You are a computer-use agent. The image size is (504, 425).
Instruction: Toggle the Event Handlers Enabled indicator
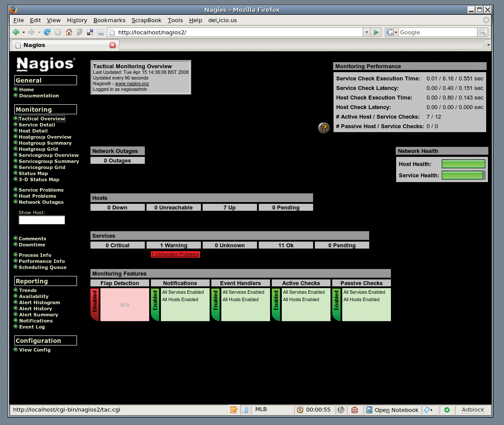pyautogui.click(x=215, y=305)
